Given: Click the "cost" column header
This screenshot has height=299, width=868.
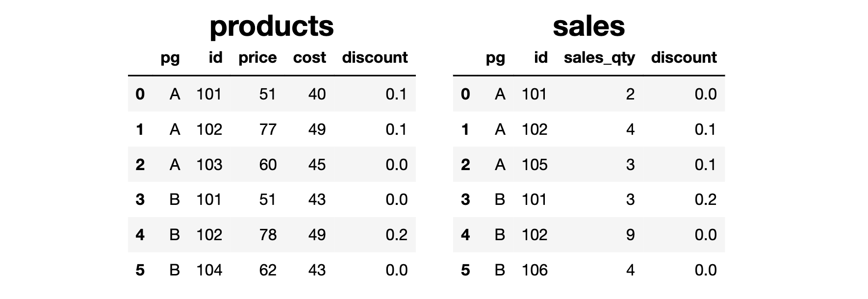Looking at the screenshot, I should click(309, 58).
